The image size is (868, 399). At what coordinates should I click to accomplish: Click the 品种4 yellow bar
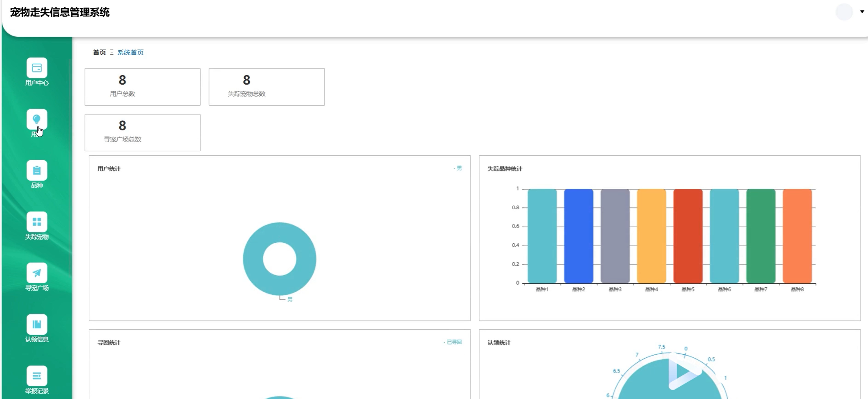652,236
